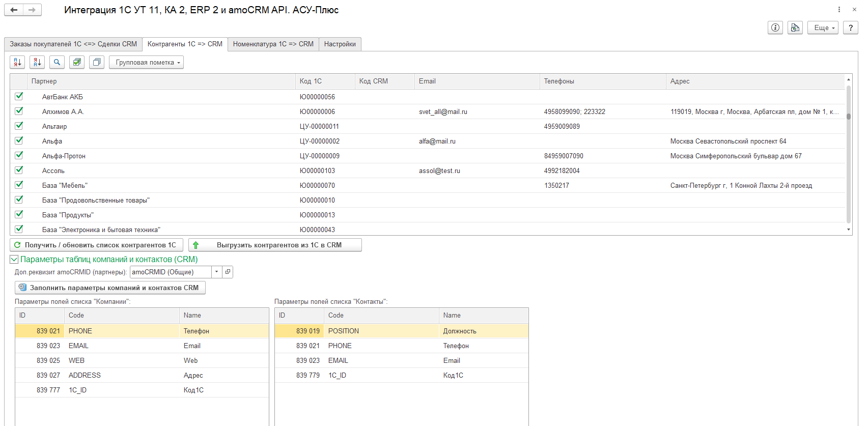868x426 pixels.
Task: Uncheck the База "Мебель" row checkbox
Action: pos(19,185)
